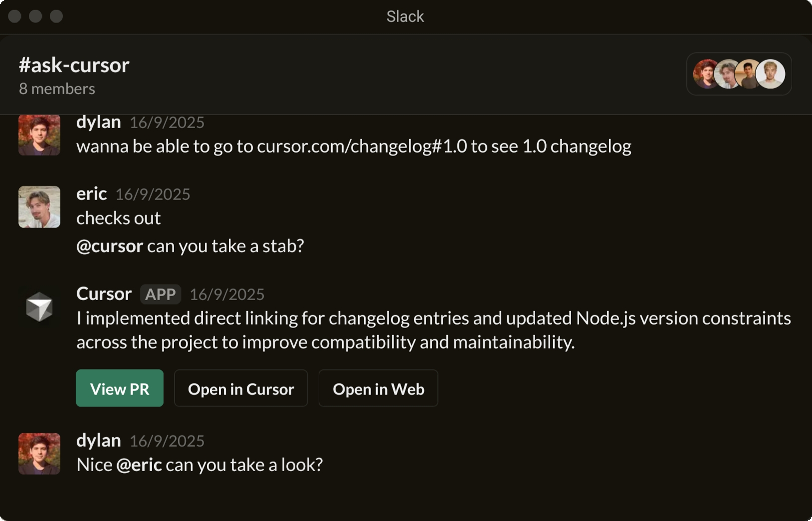Open the @eric mention in dylan's reply
The width and height of the screenshot is (812, 521).
(139, 465)
